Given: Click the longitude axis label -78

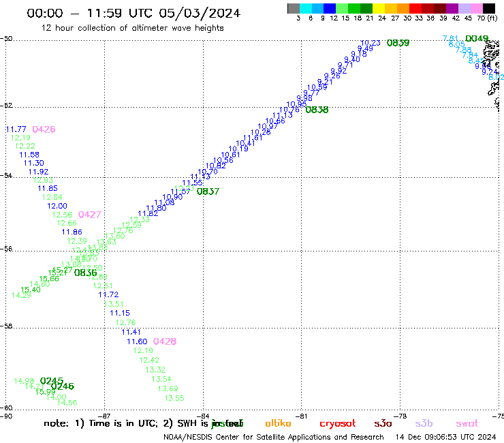Looking at the screenshot, I should [x=400, y=416].
